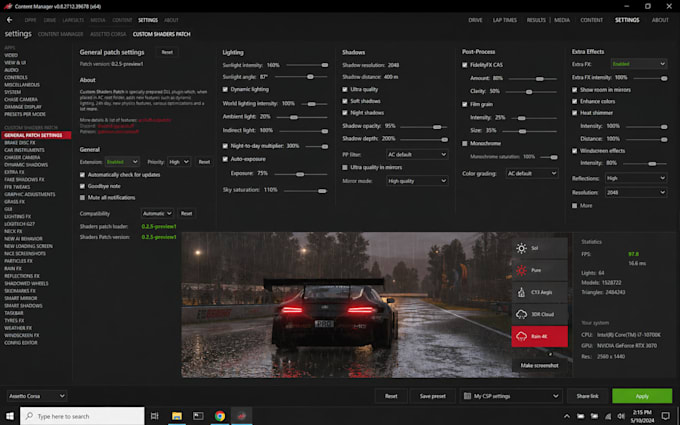Expand the PP filter dropdown
This screenshot has height=425, width=680.
tap(417, 154)
